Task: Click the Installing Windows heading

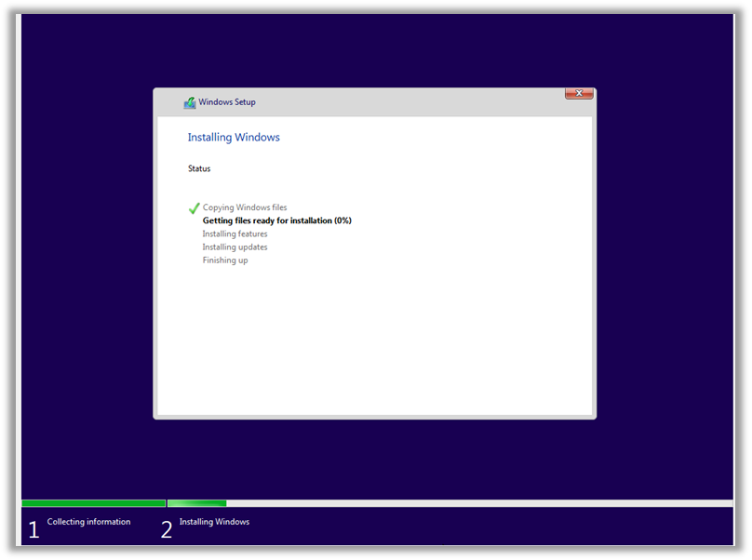Action: point(234,137)
